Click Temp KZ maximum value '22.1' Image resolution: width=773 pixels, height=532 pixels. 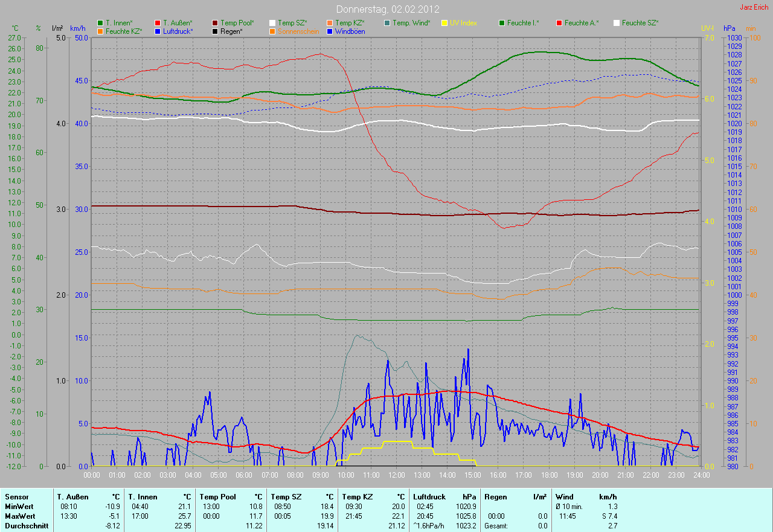tap(399, 516)
